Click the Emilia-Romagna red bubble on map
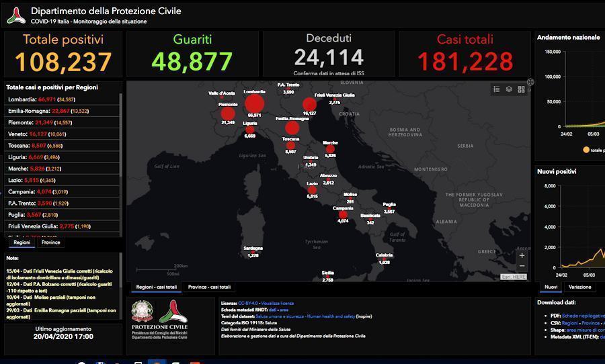The width and height of the screenshot is (605, 364). (x=292, y=128)
